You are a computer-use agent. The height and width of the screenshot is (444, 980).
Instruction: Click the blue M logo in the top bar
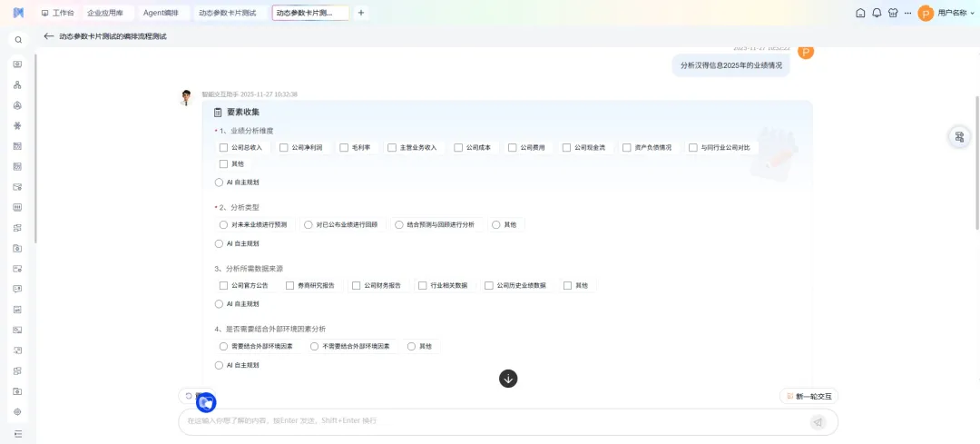18,13
